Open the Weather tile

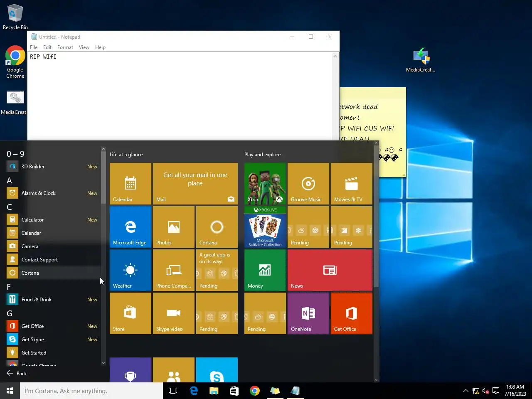(131, 270)
